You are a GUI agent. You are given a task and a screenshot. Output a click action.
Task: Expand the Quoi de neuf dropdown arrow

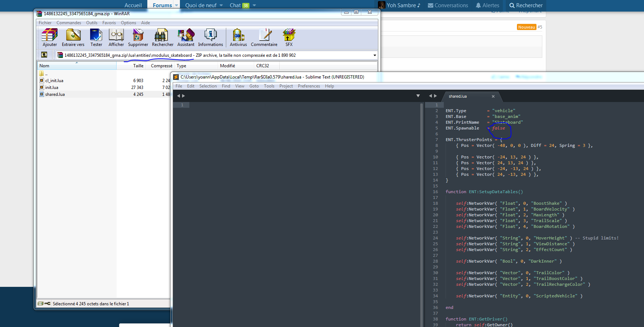pyautogui.click(x=221, y=5)
